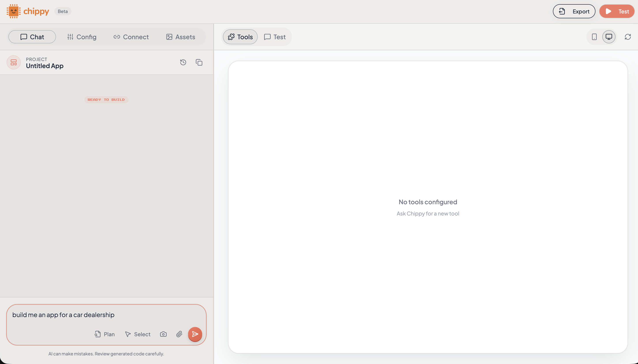Switch preview to mobile device view
This screenshot has width=638, height=364.
coord(594,37)
